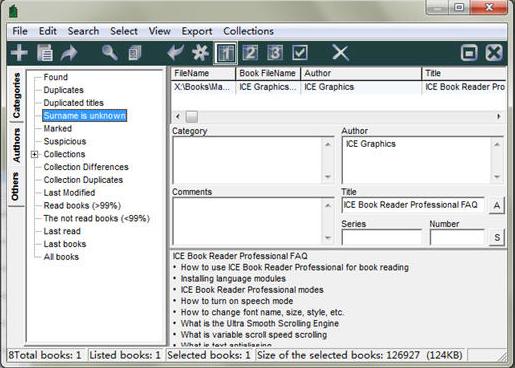Select Collection Duplicates tree item
The image size is (515, 368).
[x=83, y=180]
